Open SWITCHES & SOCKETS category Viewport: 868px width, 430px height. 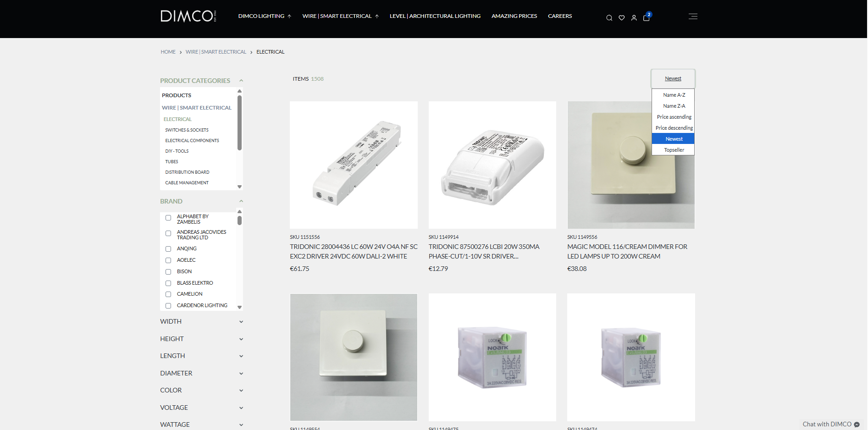coord(187,130)
